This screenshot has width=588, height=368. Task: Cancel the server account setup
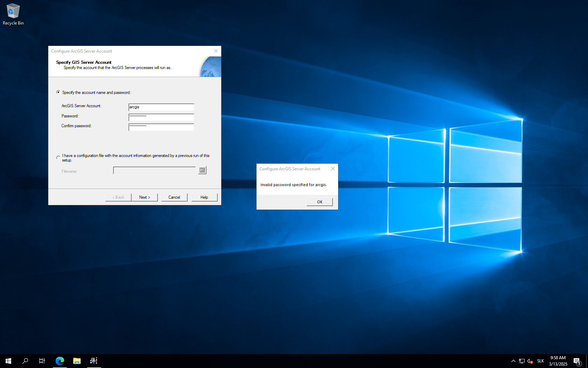click(174, 197)
